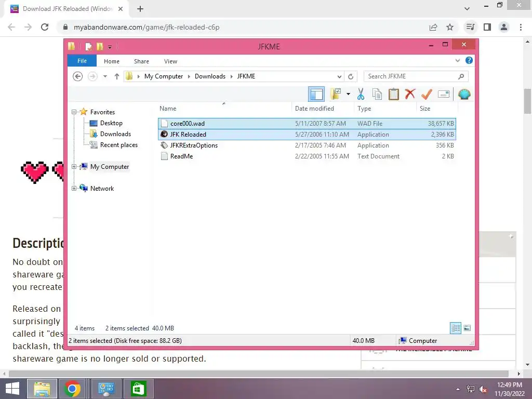Switch to the Share ribbon tab

tap(141, 61)
